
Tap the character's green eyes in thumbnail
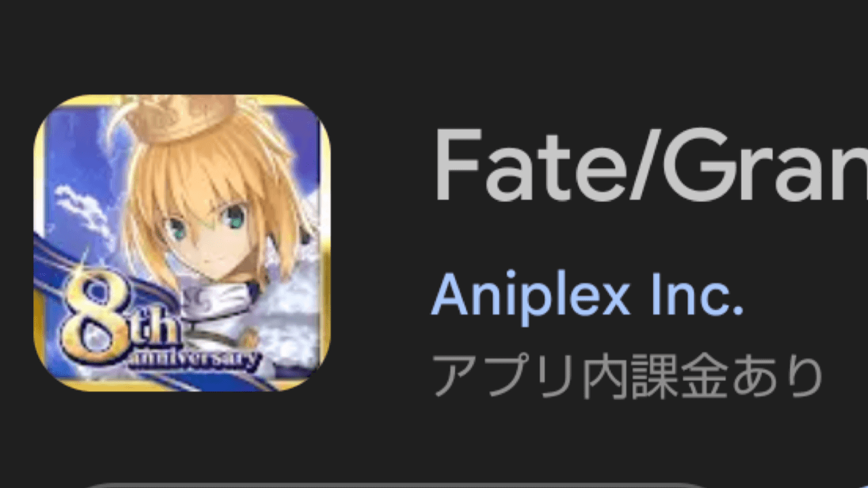click(205, 224)
